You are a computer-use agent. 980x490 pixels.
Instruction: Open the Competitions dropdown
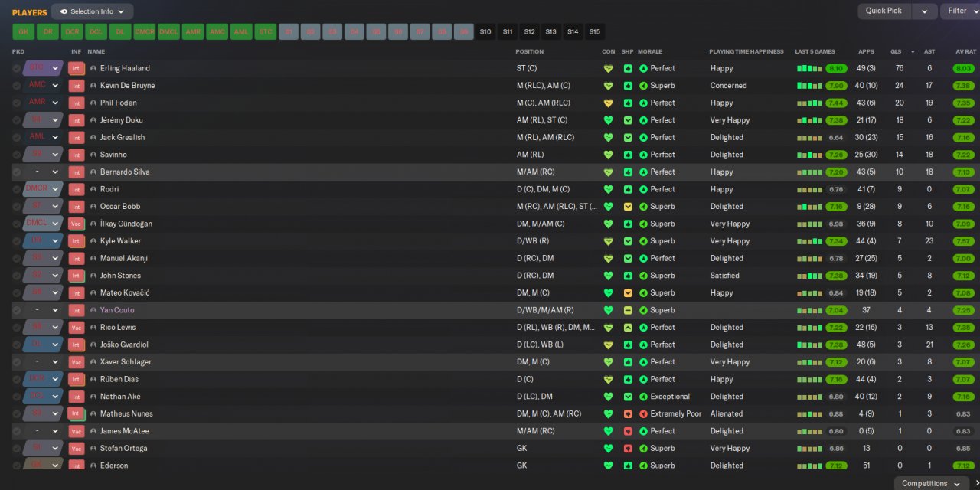[930, 483]
